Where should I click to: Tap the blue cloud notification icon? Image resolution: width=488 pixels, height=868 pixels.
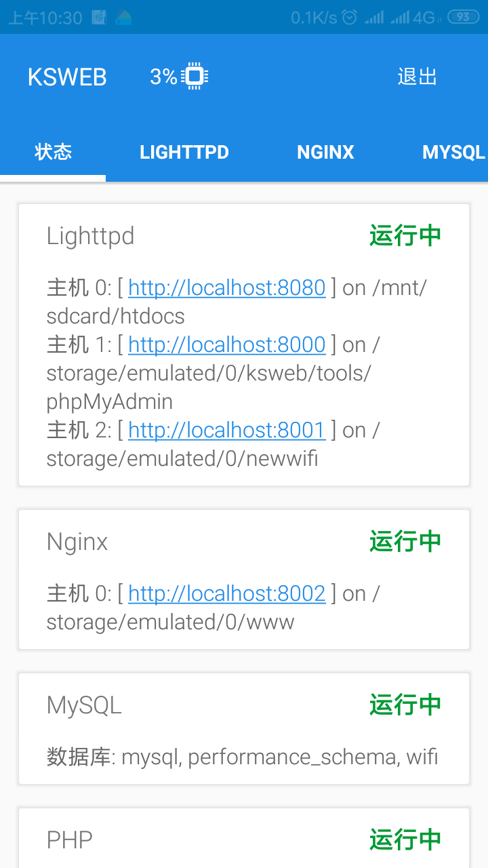pyautogui.click(x=123, y=18)
